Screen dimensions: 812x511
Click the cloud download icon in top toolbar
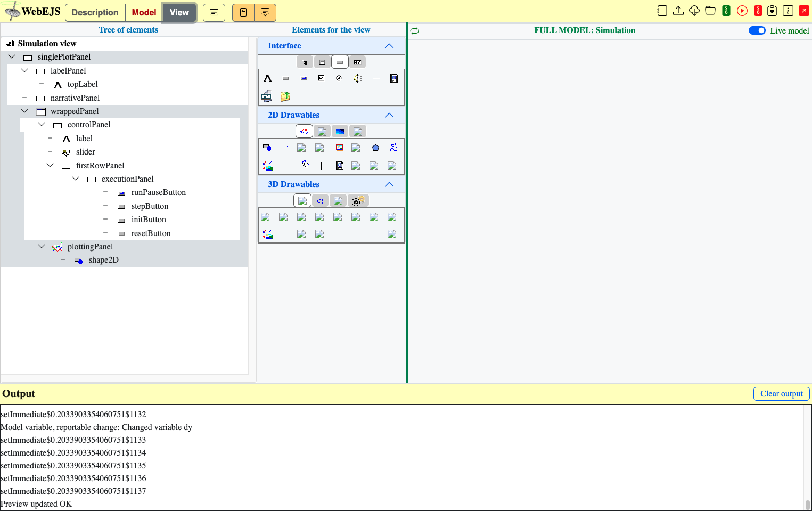pyautogui.click(x=694, y=11)
